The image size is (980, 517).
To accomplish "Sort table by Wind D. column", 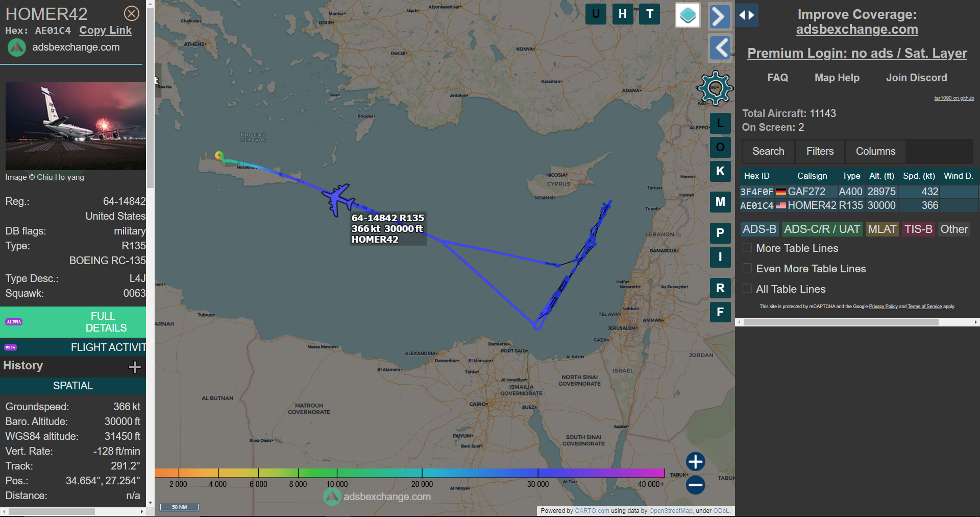I will click(958, 176).
